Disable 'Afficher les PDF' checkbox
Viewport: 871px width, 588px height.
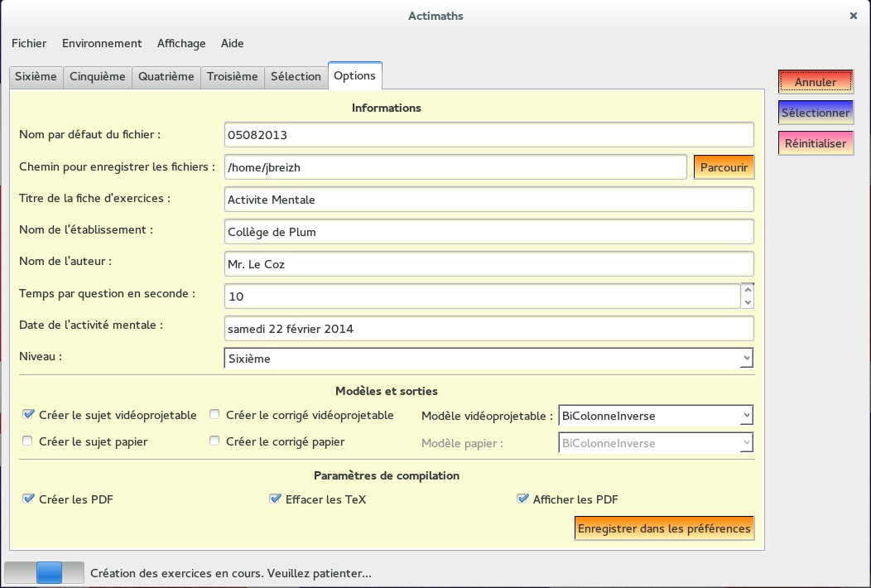(522, 499)
